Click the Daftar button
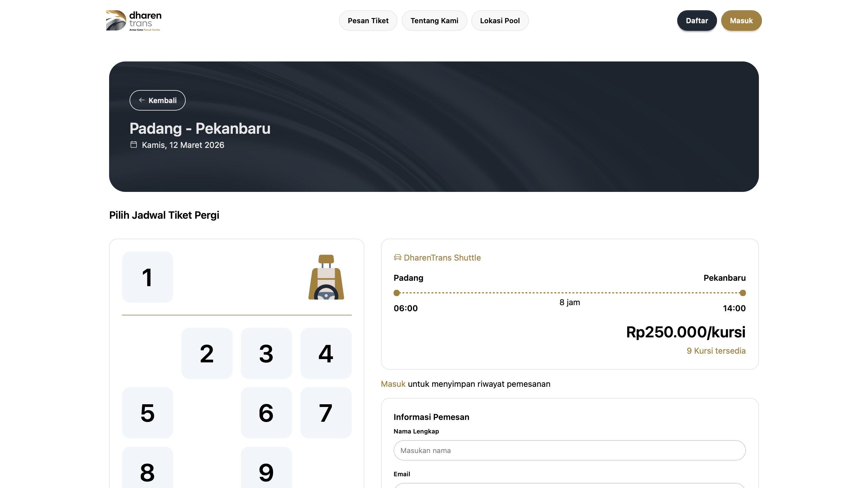The image size is (868, 488). 697,20
